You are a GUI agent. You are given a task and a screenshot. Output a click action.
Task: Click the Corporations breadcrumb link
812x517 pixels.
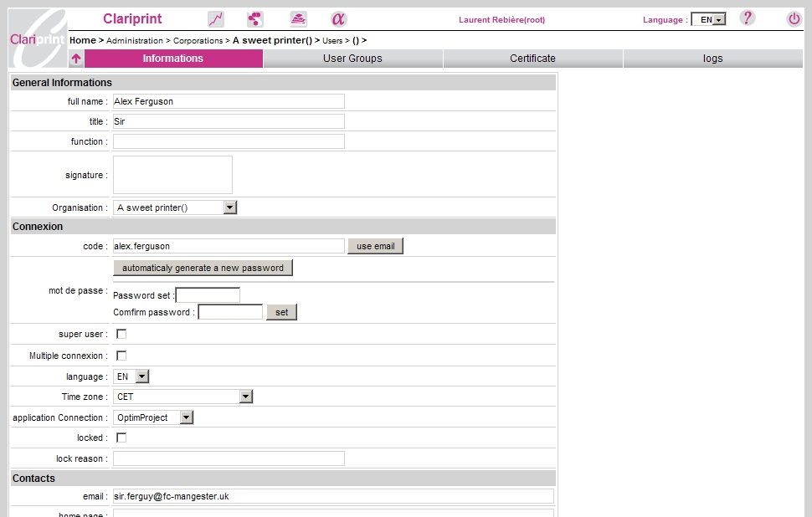tap(198, 40)
